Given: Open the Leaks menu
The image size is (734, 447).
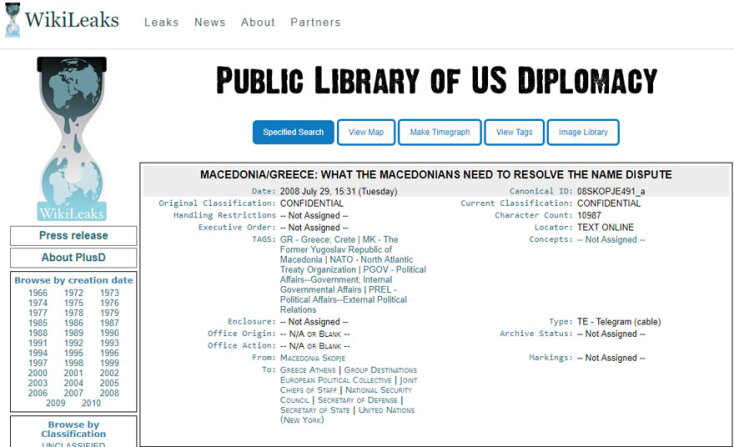Looking at the screenshot, I should 161,22.
